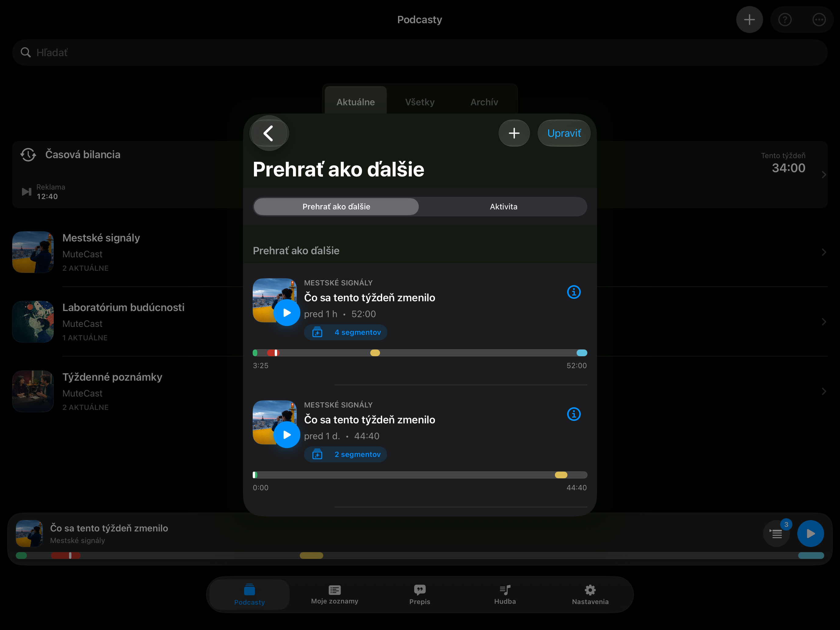
Task: Click the yellow segment on the 44:40 progress bar
Action: coord(561,475)
